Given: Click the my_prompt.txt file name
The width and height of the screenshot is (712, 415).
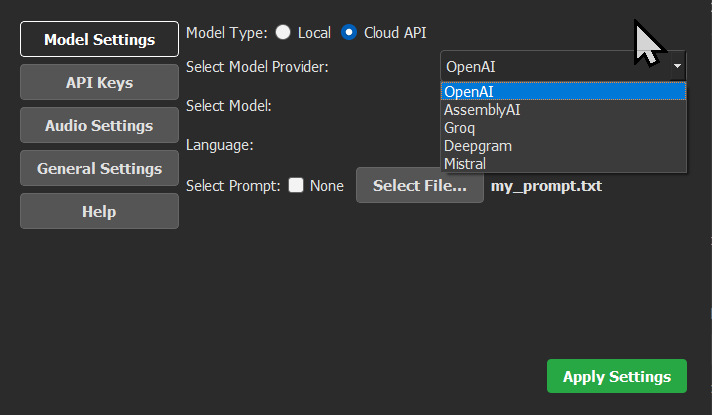Looking at the screenshot, I should [x=546, y=186].
